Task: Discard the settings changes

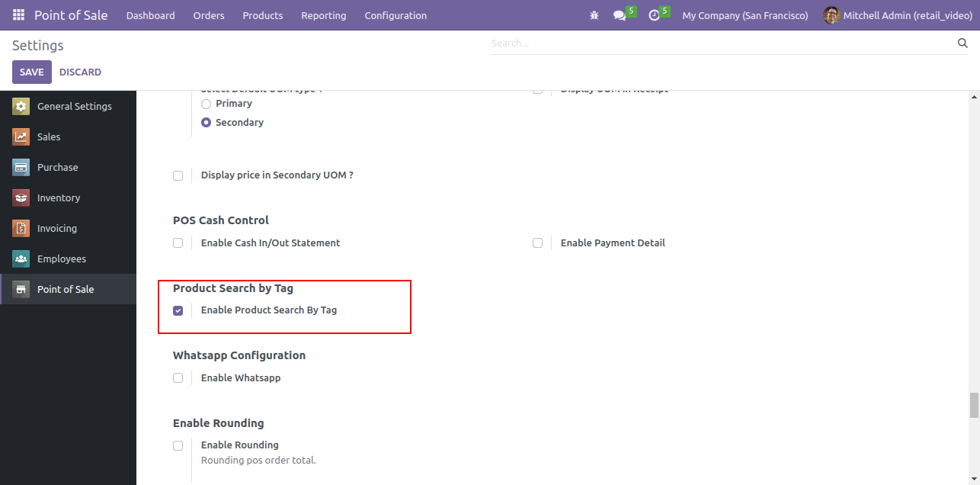Action: point(80,72)
